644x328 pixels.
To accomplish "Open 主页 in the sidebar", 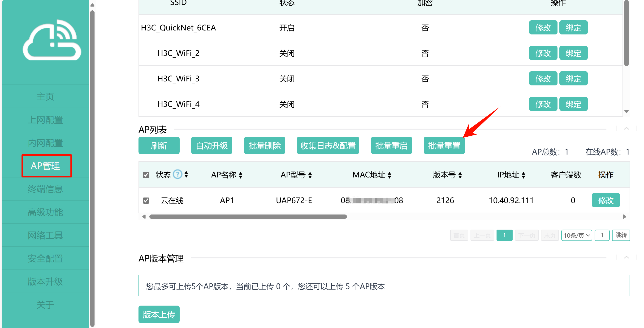I will (45, 96).
